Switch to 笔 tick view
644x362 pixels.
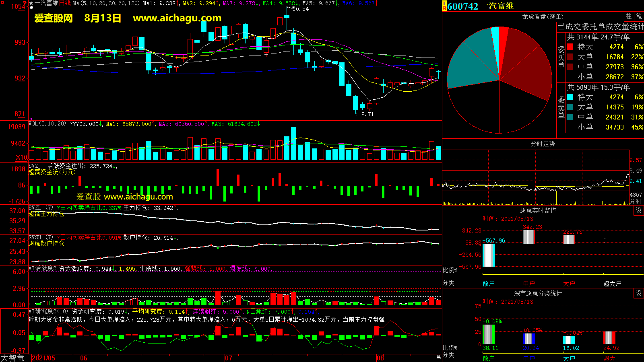coord(639,16)
